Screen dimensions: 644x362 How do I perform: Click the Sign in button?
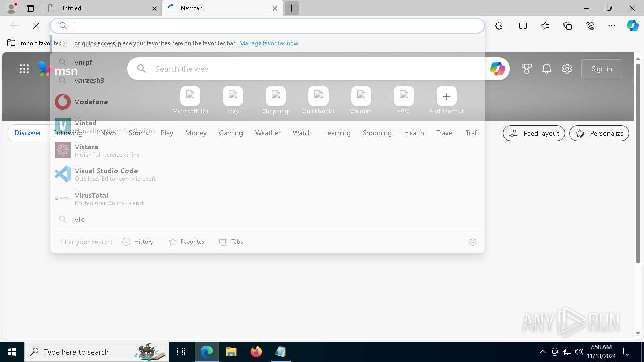(602, 69)
